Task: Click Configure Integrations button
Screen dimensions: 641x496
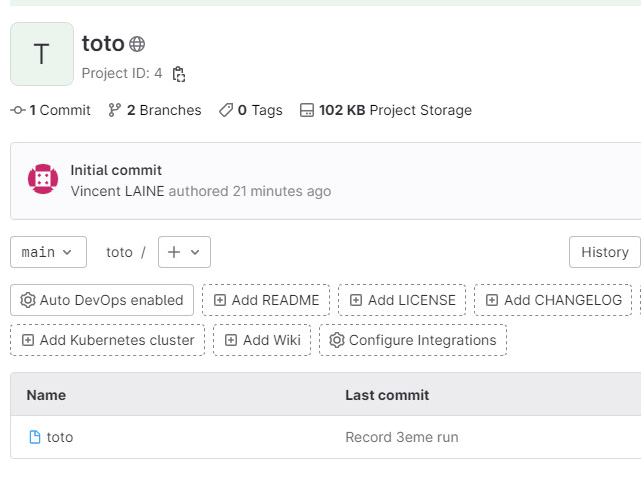Action: click(x=413, y=340)
